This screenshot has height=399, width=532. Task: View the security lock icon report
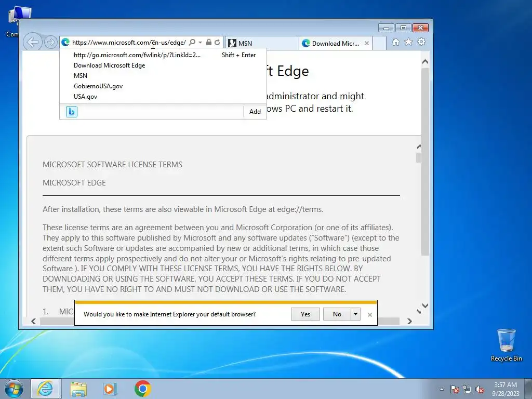(x=209, y=43)
